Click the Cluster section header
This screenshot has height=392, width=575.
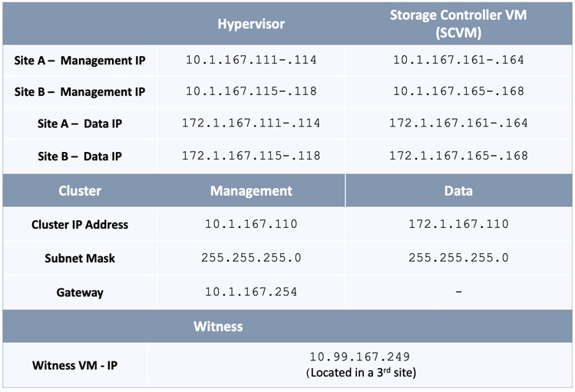pos(80,191)
